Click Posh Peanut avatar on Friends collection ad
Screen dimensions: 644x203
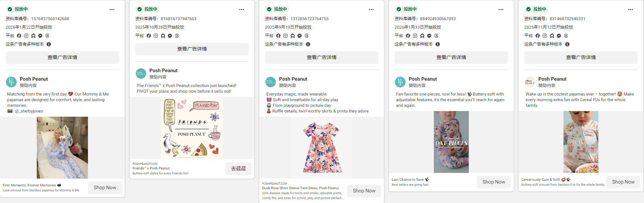[141, 74]
